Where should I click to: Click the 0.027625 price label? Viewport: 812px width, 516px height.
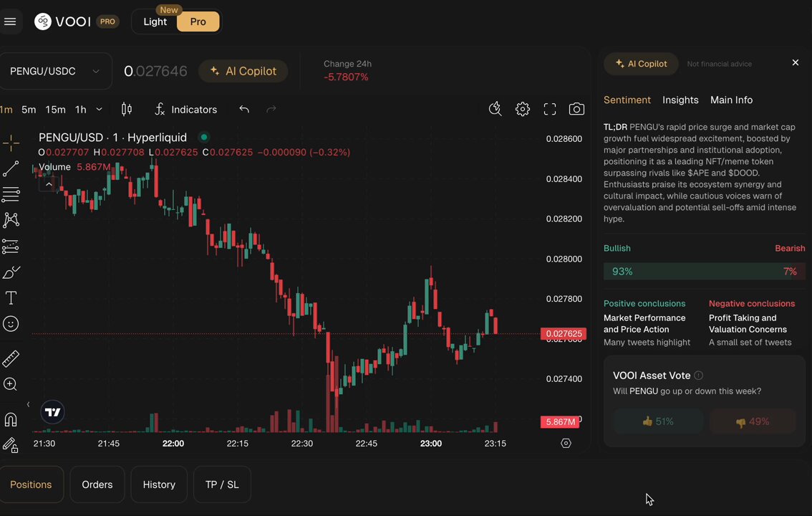pyautogui.click(x=564, y=334)
